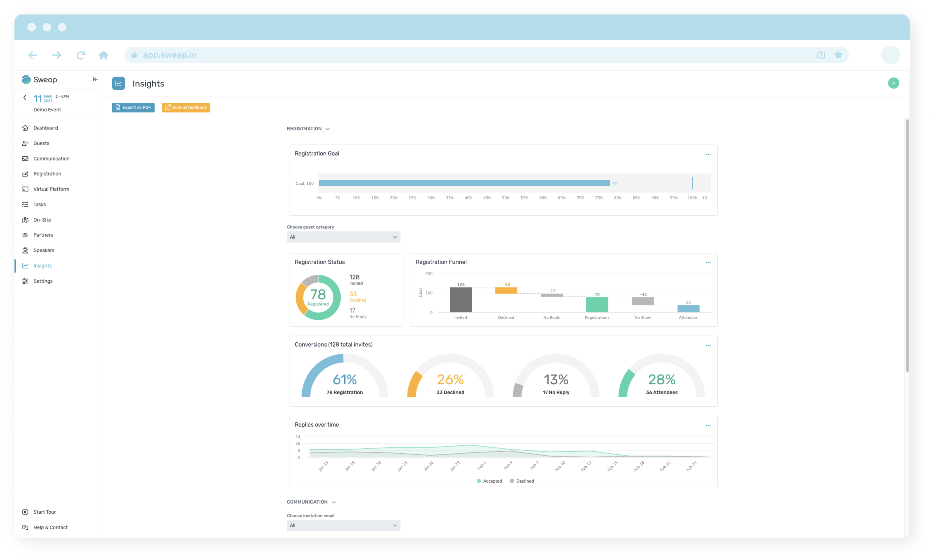Collapse the sidebar with the arrow icon

(95, 79)
